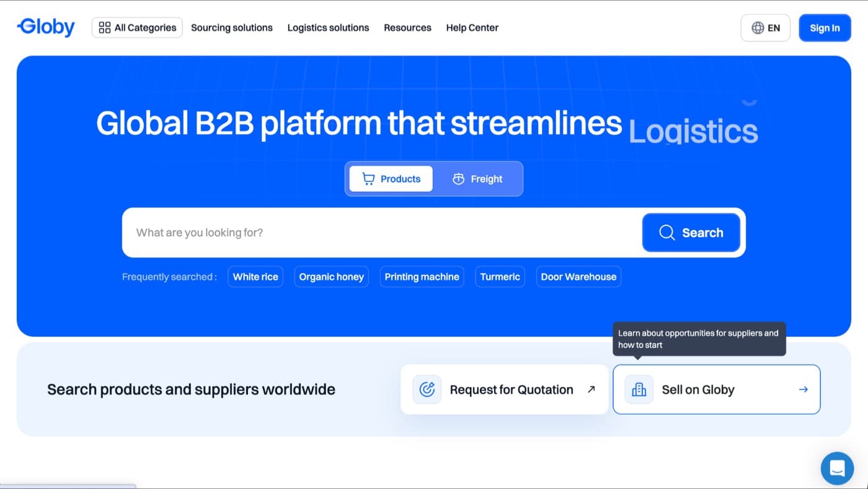
Task: Open the Sell on Globy card
Action: (x=716, y=390)
